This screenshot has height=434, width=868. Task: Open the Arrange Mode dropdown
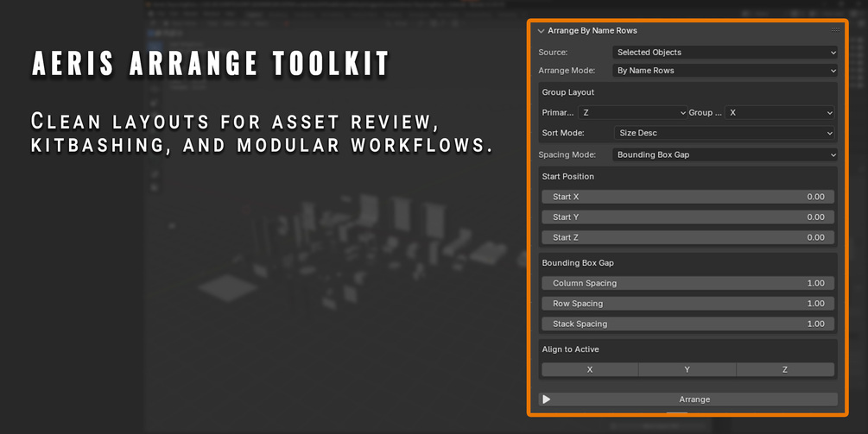725,71
